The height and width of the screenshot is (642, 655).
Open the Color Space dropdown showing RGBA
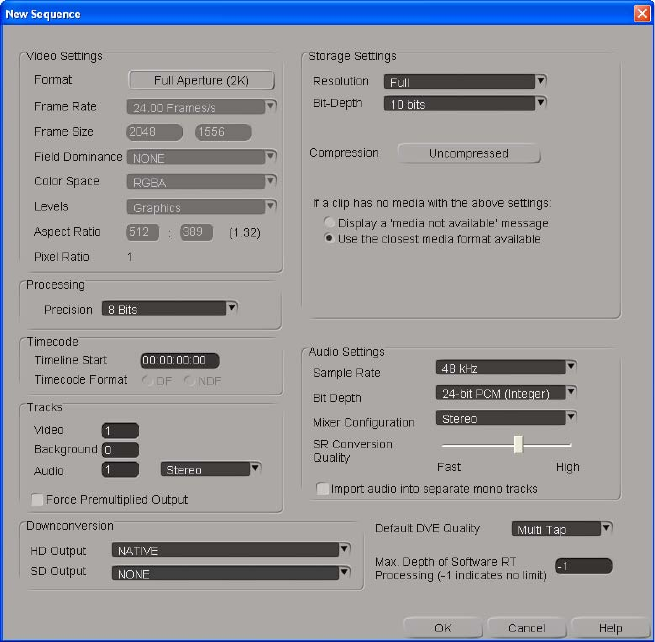coord(201,182)
